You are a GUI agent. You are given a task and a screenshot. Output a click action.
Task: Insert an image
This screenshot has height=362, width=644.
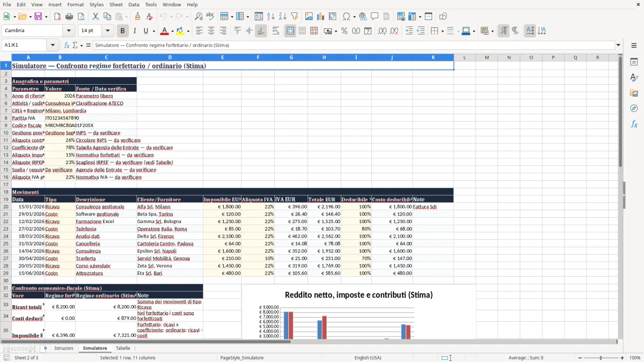pos(309,17)
